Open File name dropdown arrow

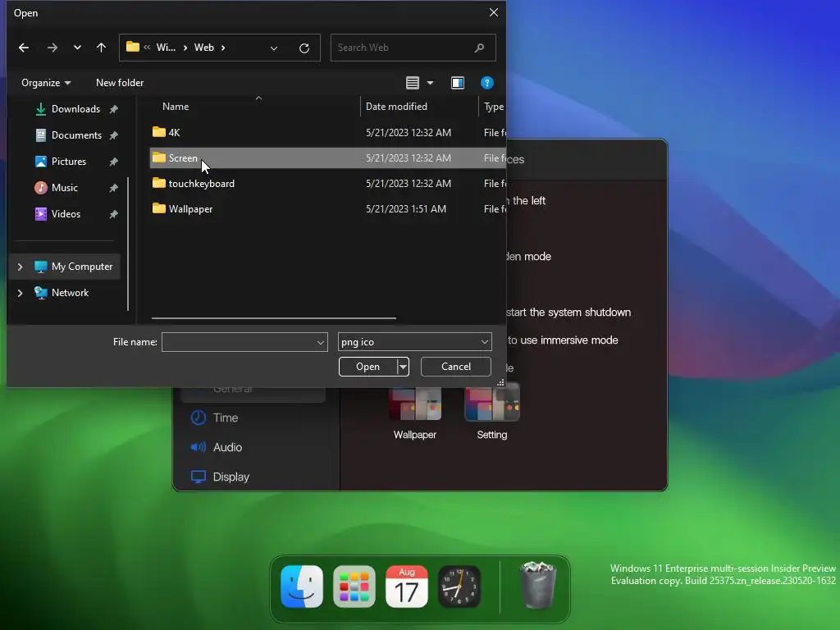point(321,342)
